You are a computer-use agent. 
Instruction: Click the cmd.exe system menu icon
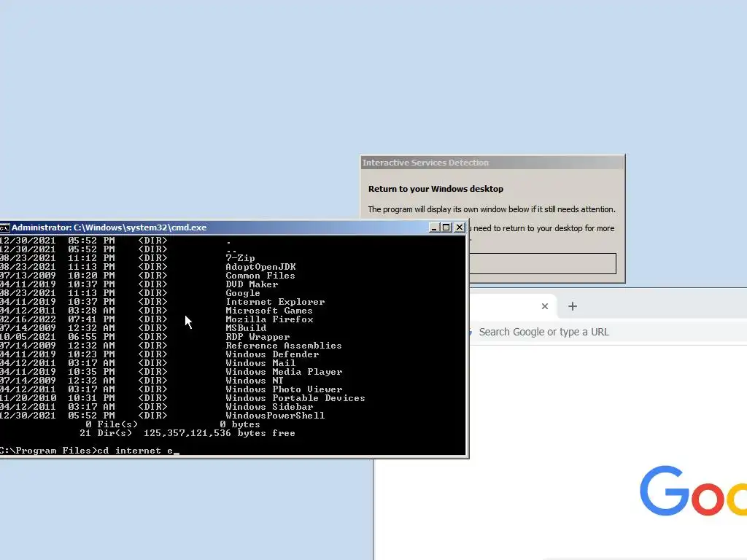(5, 227)
